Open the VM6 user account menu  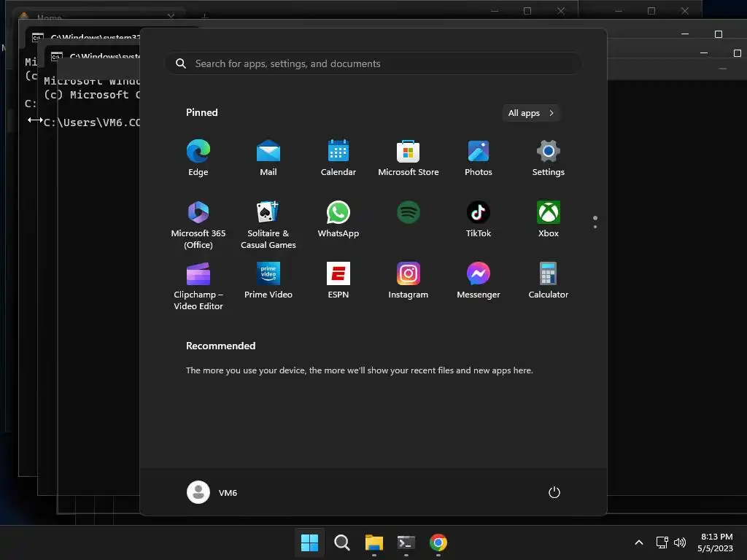pos(212,492)
